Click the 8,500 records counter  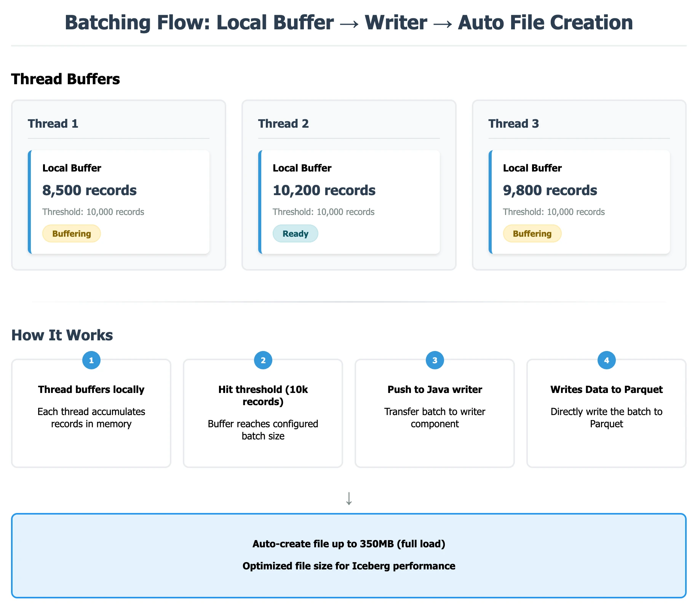coord(89,190)
